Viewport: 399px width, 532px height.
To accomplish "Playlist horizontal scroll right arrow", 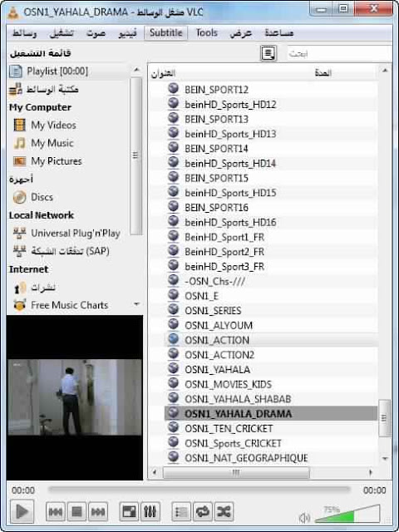I will click(371, 472).
